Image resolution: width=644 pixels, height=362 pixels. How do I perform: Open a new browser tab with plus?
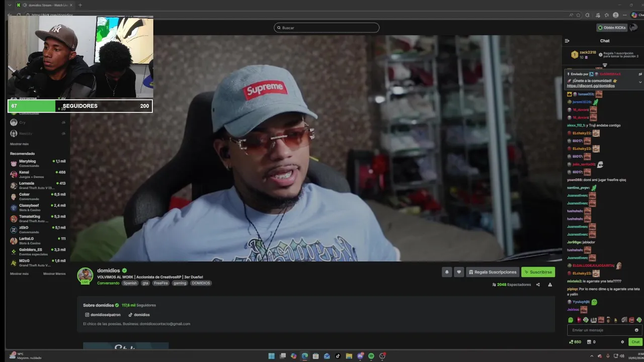(x=80, y=5)
